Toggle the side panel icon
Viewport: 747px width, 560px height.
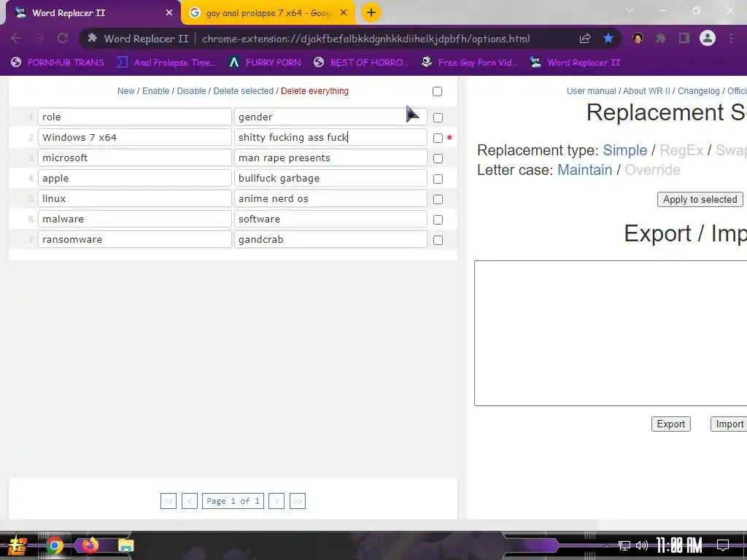[x=684, y=38]
